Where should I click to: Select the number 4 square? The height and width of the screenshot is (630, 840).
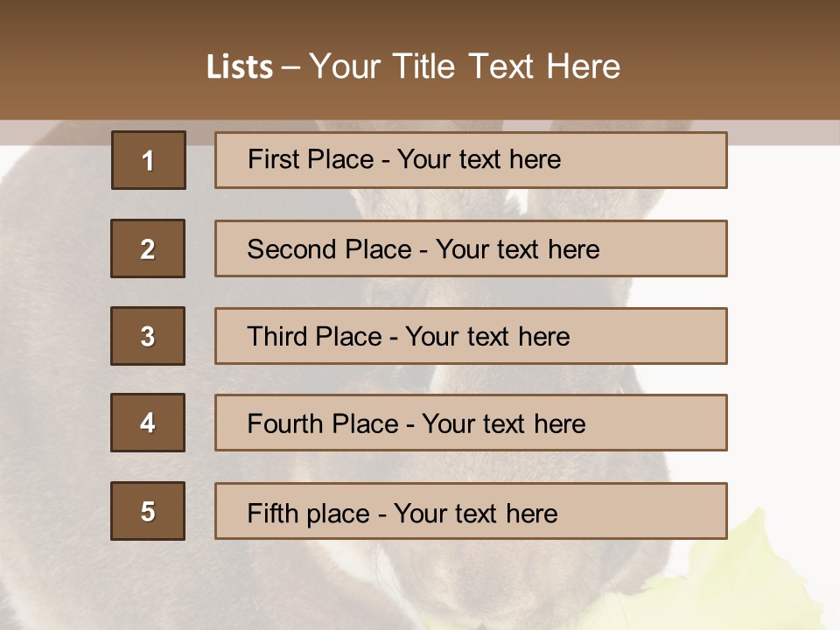[148, 423]
